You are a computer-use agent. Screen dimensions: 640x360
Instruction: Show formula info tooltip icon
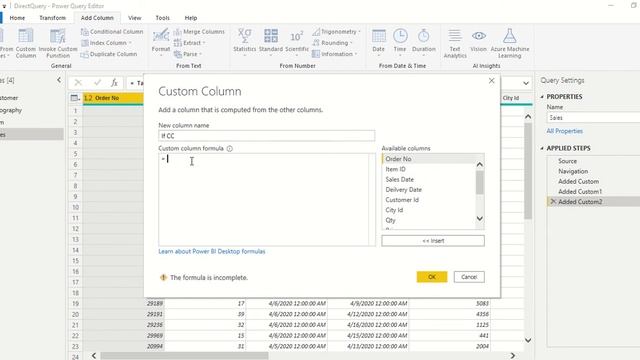click(230, 149)
